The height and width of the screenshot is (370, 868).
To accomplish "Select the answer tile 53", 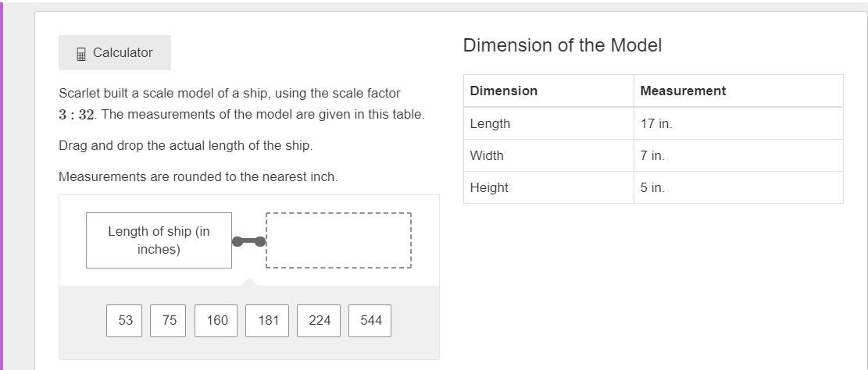I will pos(125,321).
